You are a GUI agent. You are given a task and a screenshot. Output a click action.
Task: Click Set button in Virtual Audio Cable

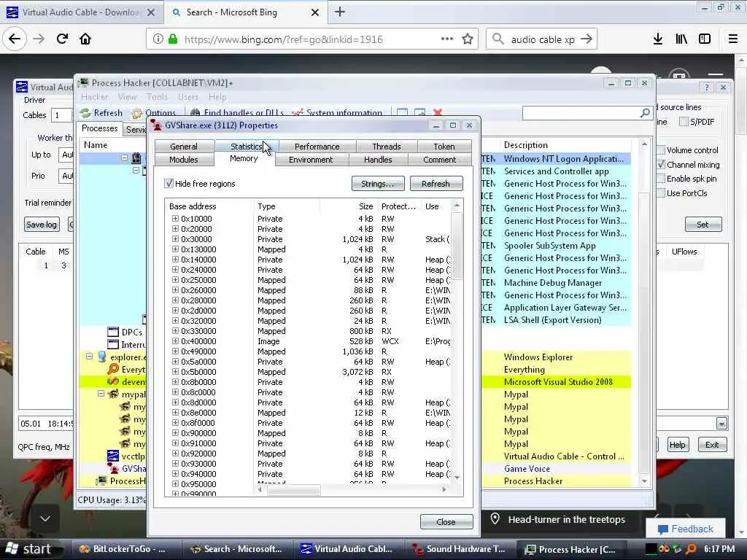(x=703, y=225)
